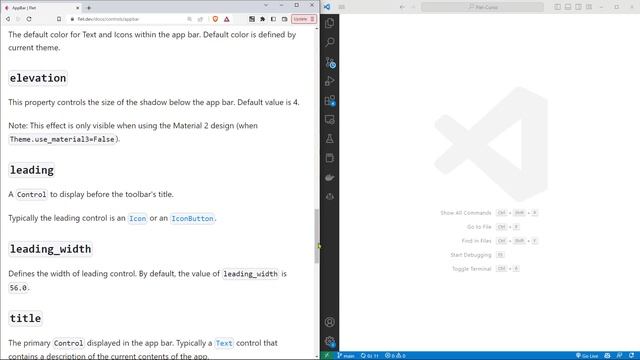
Task: Select the AppBar | Flet browser tab
Action: pyautogui.click(x=41, y=8)
